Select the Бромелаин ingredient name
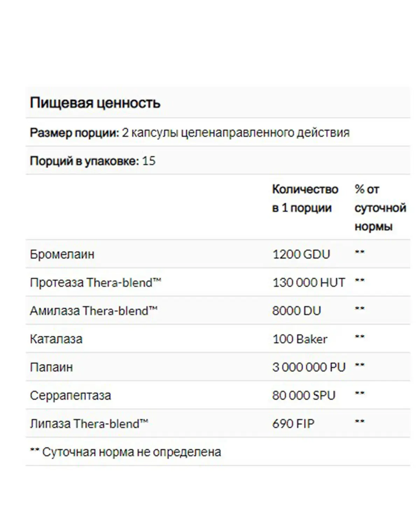Image resolution: width=420 pixels, height=525 pixels. pyautogui.click(x=62, y=254)
